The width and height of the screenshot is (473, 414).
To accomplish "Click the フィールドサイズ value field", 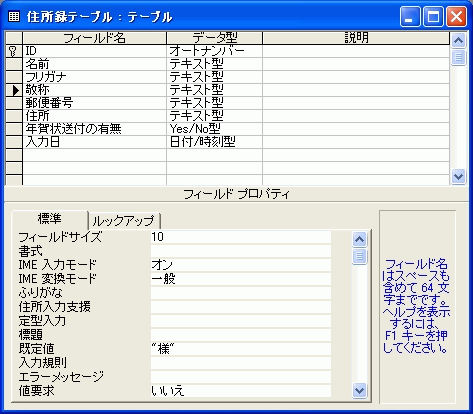I will click(241, 237).
